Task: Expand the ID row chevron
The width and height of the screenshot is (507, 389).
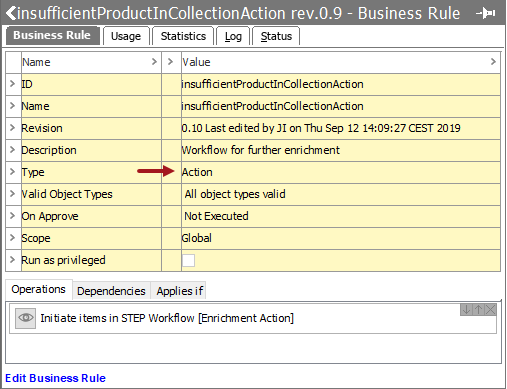Action: pyautogui.click(x=12, y=84)
